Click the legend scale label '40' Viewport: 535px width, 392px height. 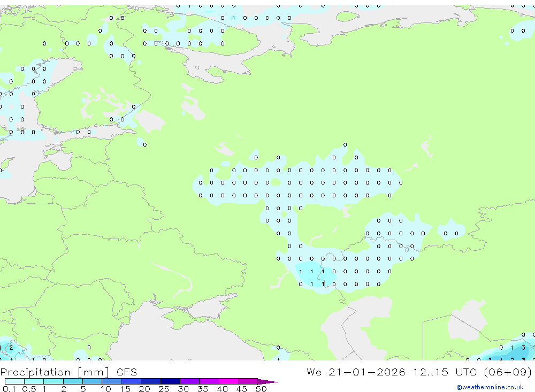pos(222,389)
